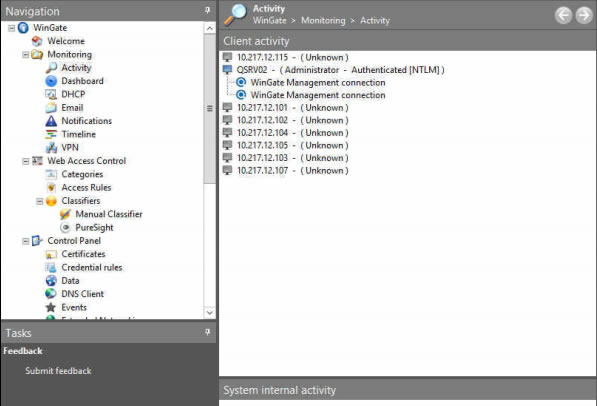Click the large Activity magnifier header icon
Screen dimensions: 597x406
pos(235,15)
